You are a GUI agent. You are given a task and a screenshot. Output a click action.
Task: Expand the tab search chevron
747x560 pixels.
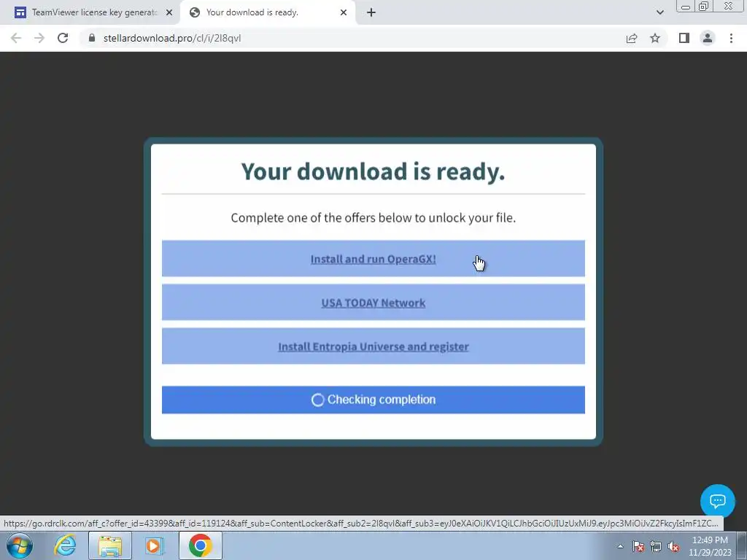tap(659, 12)
